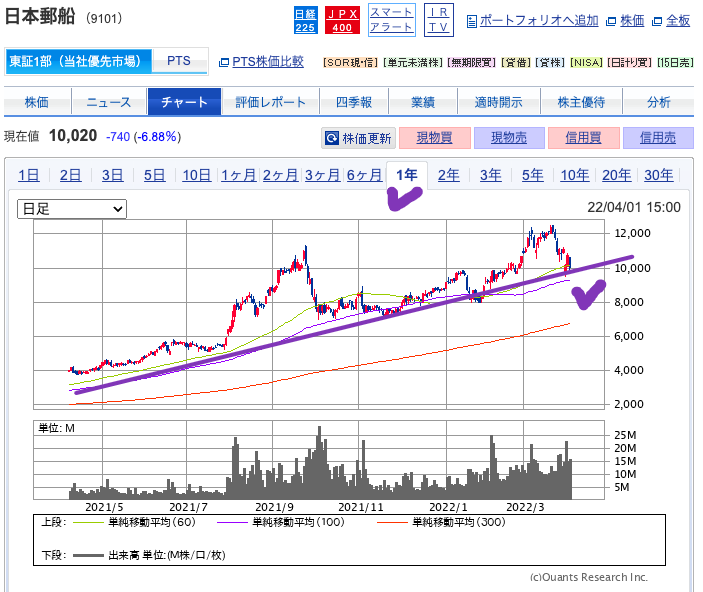Switch to the 株価 tab

pyautogui.click(x=37, y=102)
